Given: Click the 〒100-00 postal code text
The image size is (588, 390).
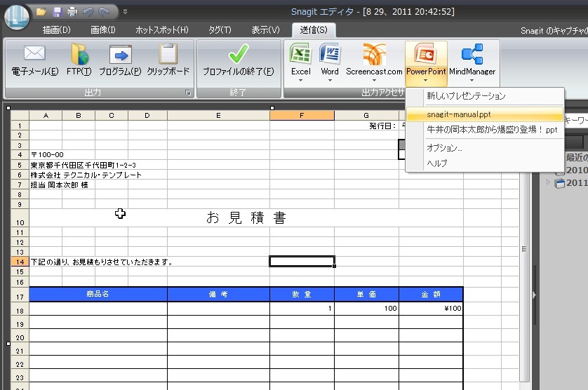Looking at the screenshot, I should point(47,155).
